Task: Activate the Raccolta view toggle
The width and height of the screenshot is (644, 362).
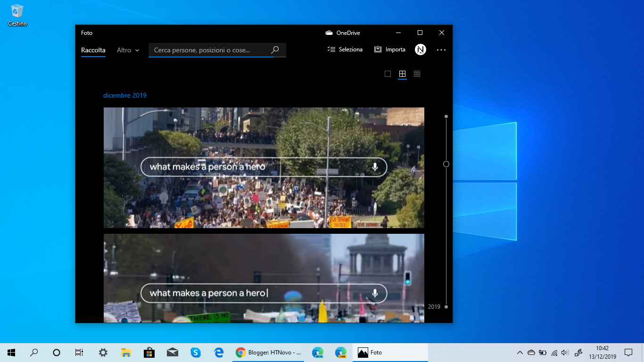Action: (x=93, y=50)
